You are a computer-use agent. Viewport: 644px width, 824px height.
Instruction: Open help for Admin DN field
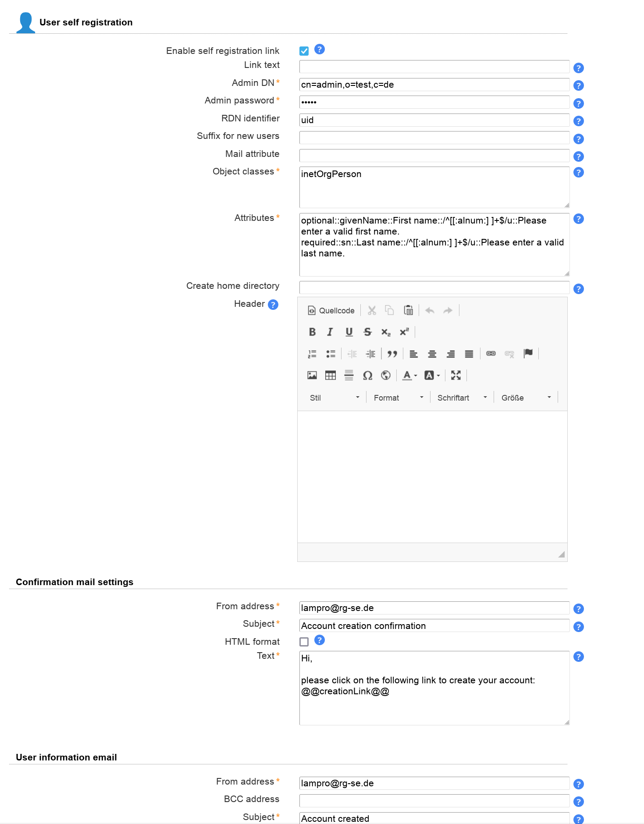[579, 86]
